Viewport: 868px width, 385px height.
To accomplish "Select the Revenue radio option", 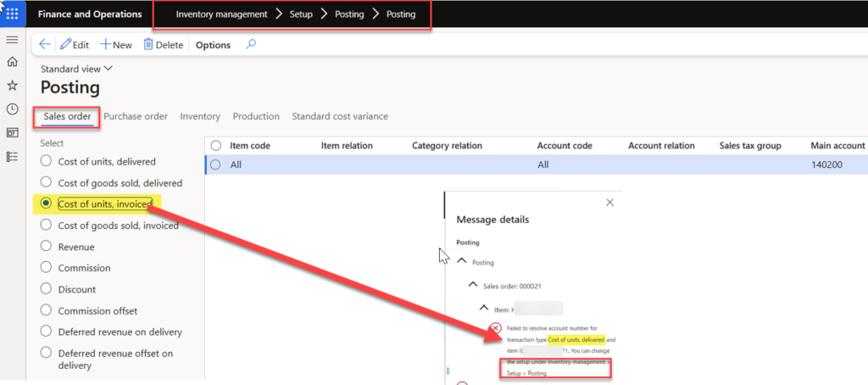I will 47,247.
